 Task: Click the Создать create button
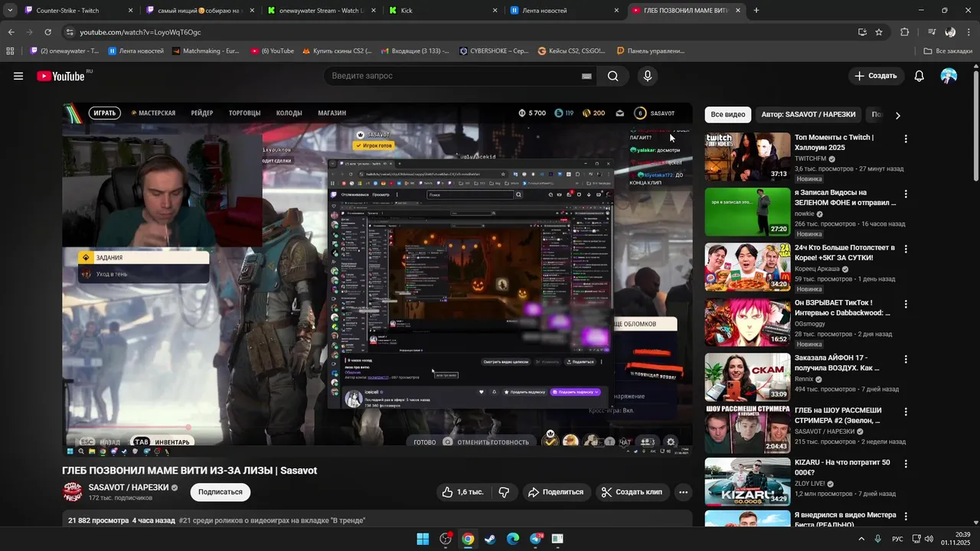pyautogui.click(x=875, y=76)
